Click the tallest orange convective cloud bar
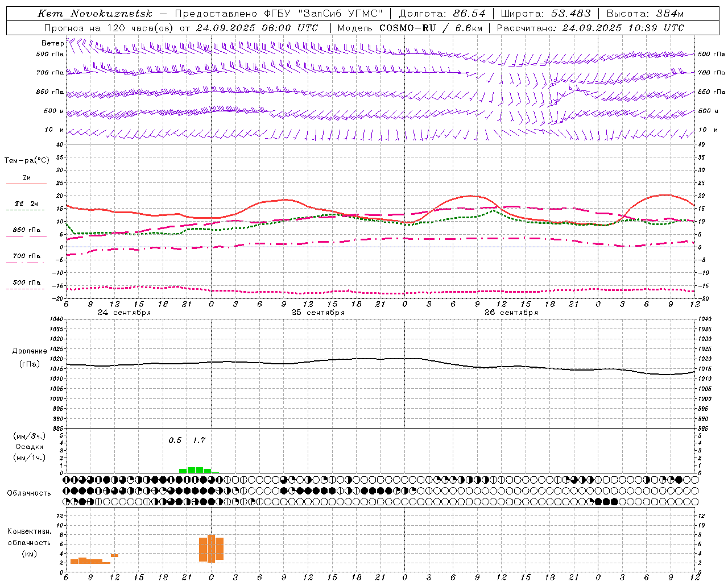728x582 pixels. point(211,548)
